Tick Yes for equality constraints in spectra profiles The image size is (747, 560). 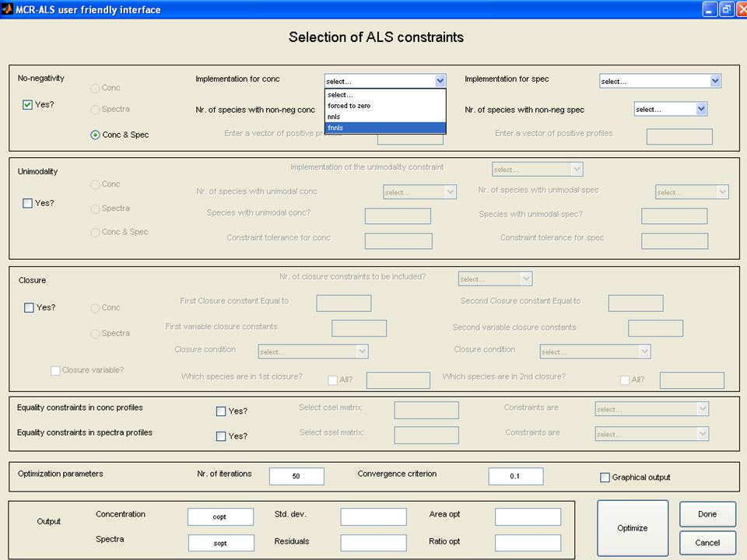coord(221,436)
